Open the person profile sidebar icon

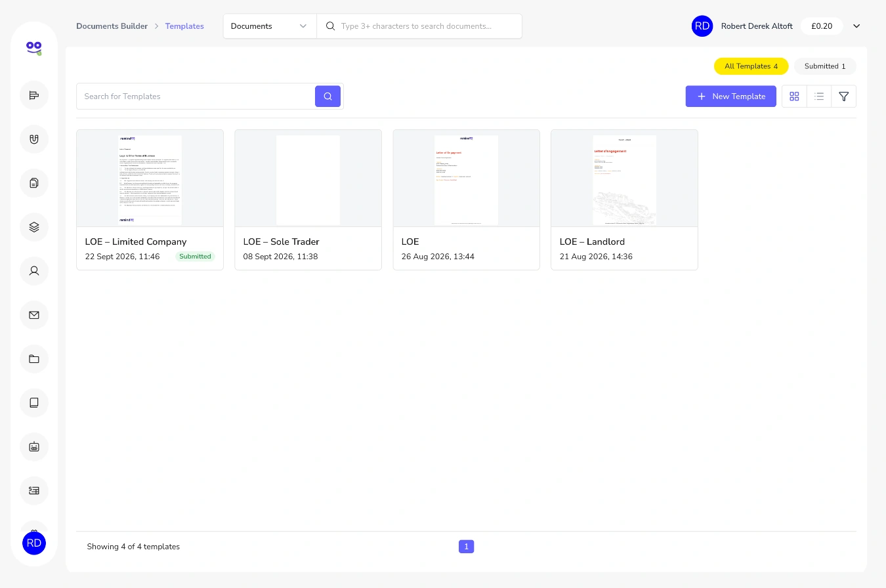coord(34,271)
